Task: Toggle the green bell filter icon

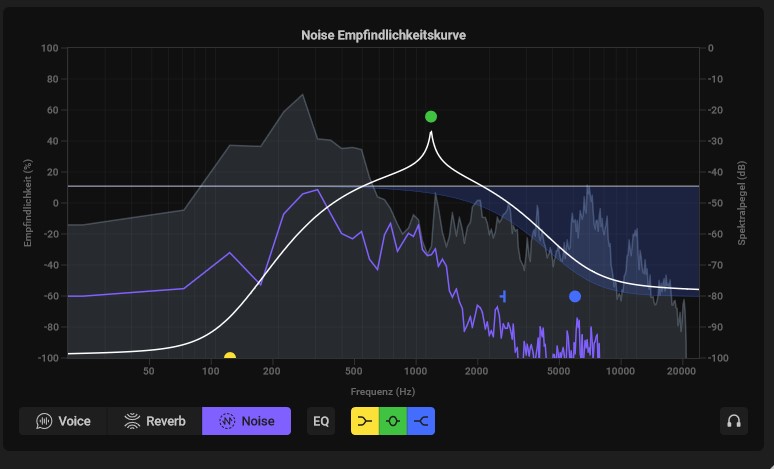Action: click(x=393, y=421)
